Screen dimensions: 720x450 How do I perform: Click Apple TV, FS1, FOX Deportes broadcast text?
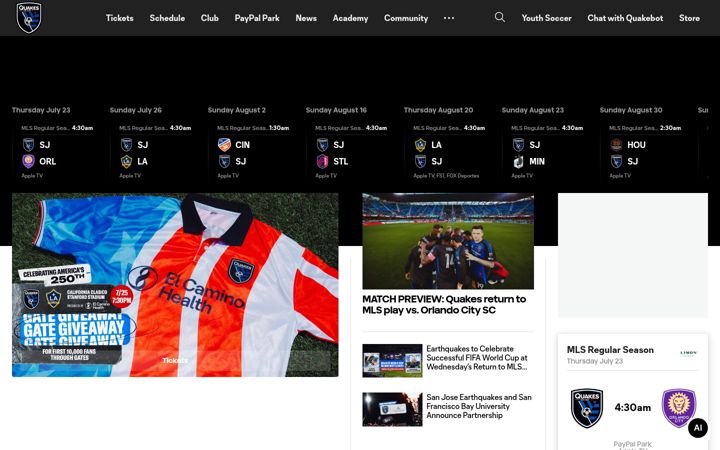[446, 176]
